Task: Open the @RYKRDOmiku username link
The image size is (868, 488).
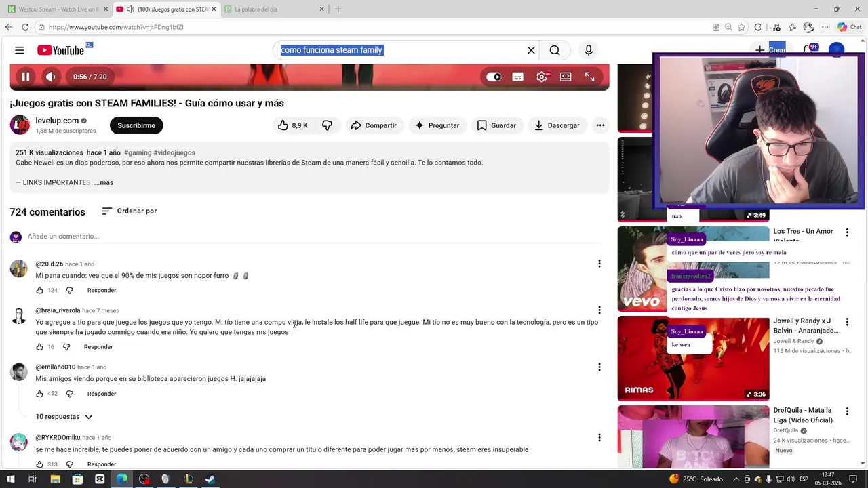Action: tap(58, 438)
